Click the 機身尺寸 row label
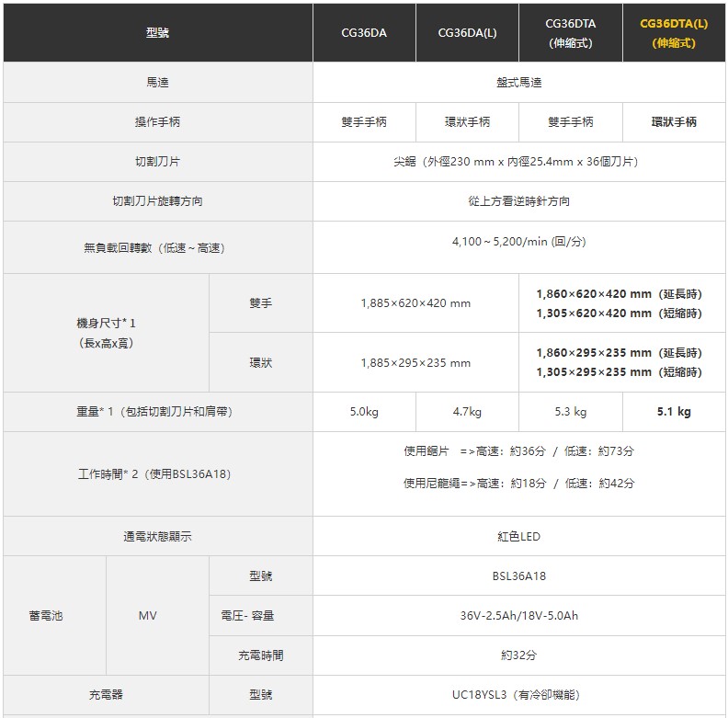Screen dimensions: 728x718 pyautogui.click(x=106, y=333)
